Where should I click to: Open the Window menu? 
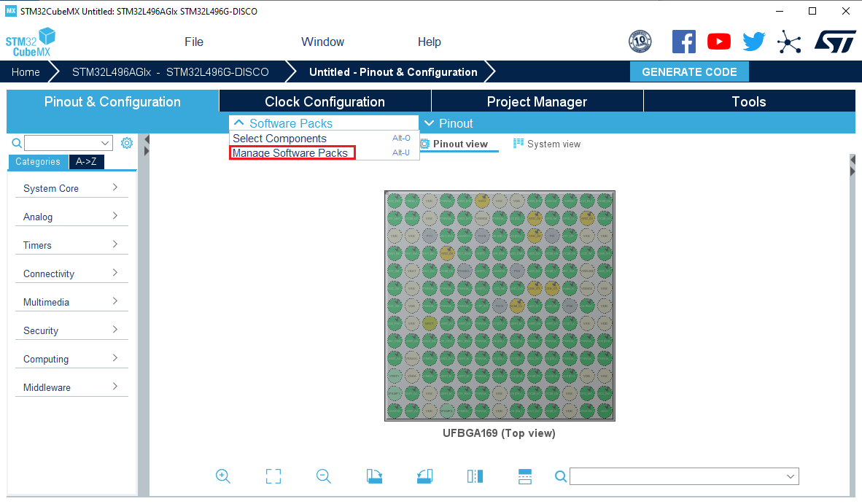(322, 42)
